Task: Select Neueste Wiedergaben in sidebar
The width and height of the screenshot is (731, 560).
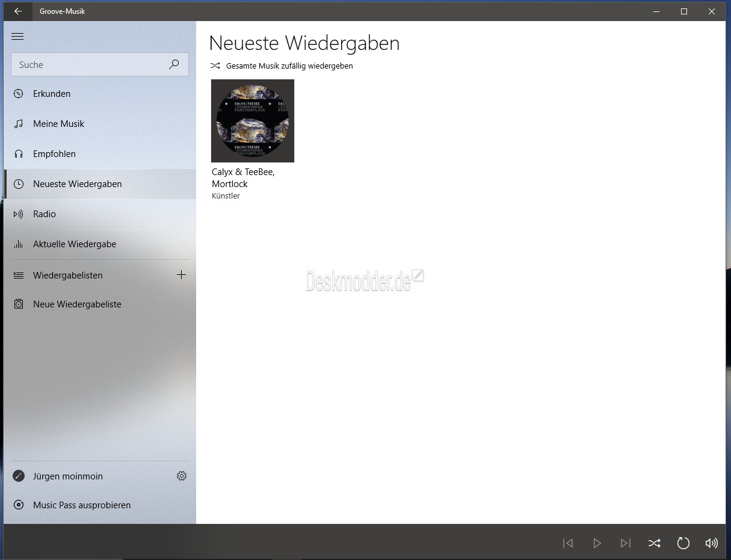Action: [x=77, y=184]
